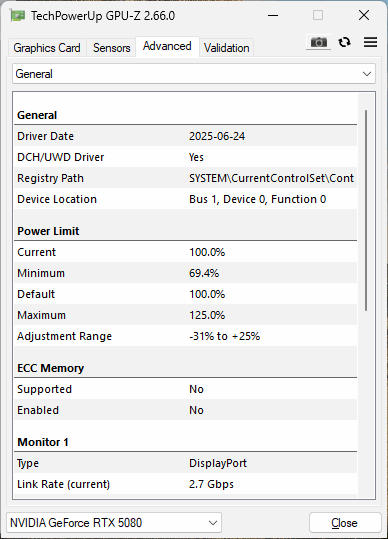The image size is (388, 539).
Task: Click the Close button
Action: click(x=345, y=523)
